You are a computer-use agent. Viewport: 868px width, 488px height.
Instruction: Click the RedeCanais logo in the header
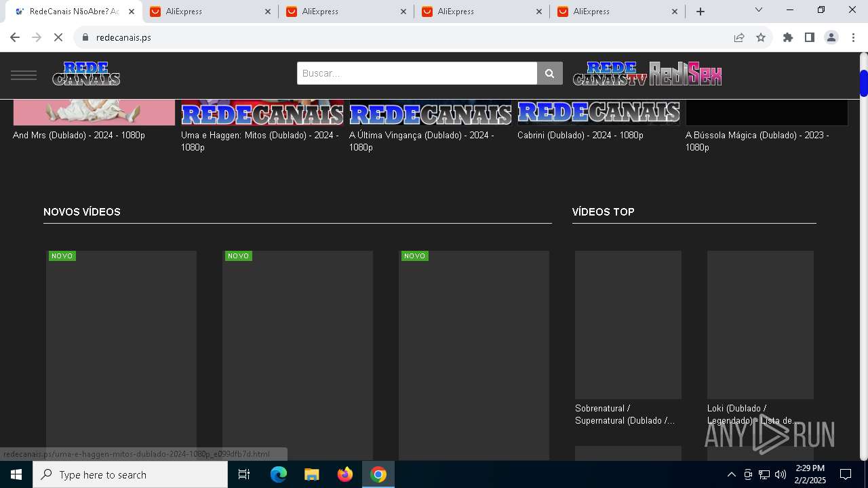point(86,73)
